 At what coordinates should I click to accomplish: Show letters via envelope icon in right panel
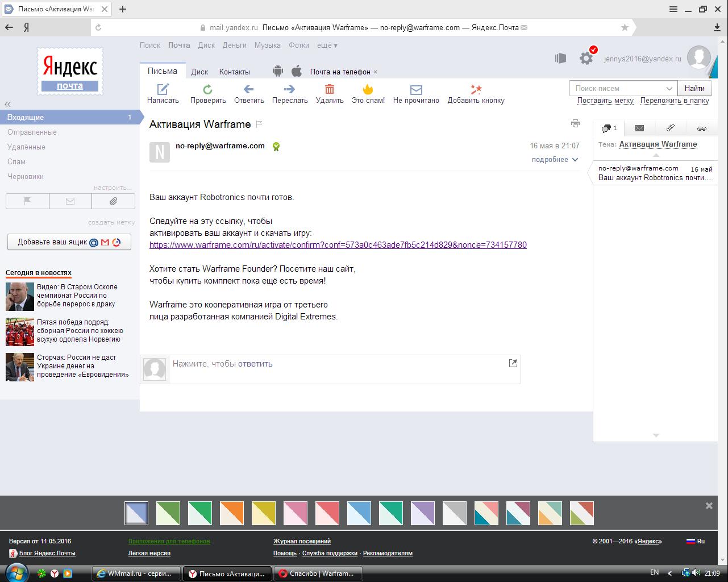coord(639,128)
